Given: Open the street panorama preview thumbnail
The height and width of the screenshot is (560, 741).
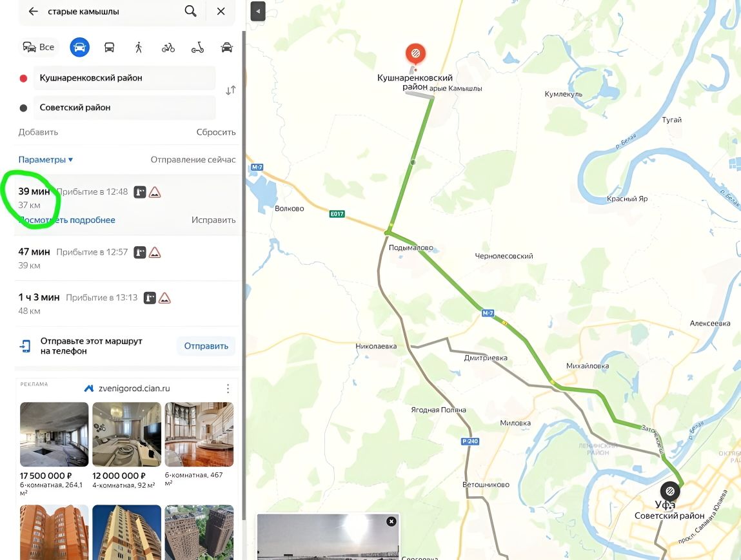Looking at the screenshot, I should click(x=328, y=537).
